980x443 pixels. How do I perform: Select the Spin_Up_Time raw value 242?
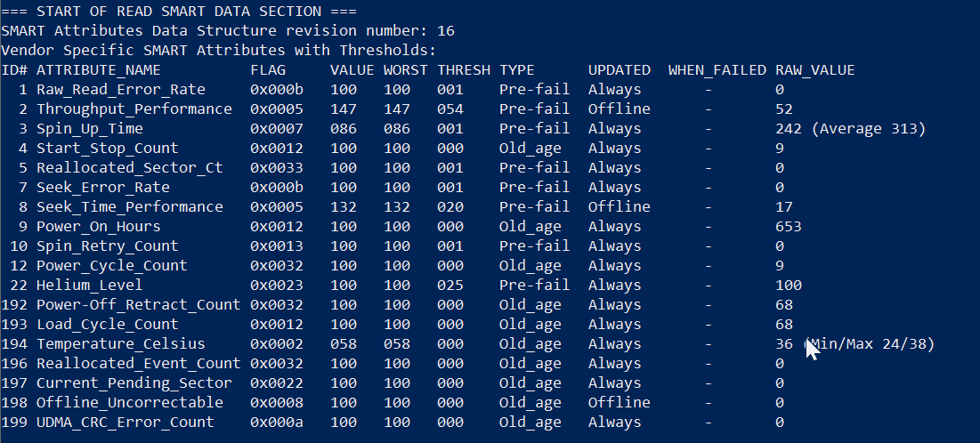point(788,129)
